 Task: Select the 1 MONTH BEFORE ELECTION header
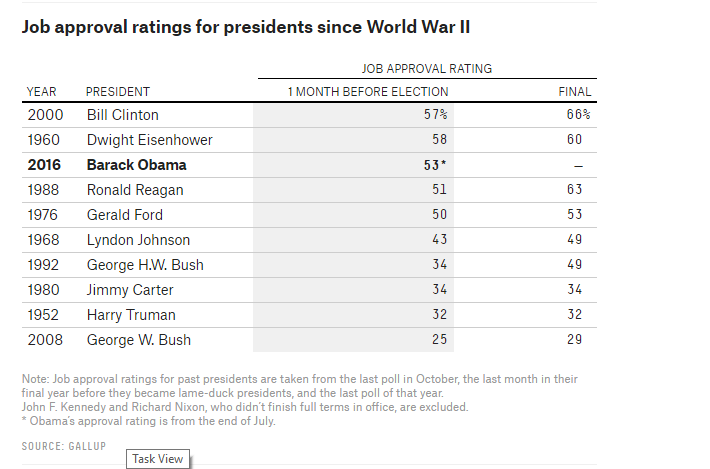coord(368,92)
